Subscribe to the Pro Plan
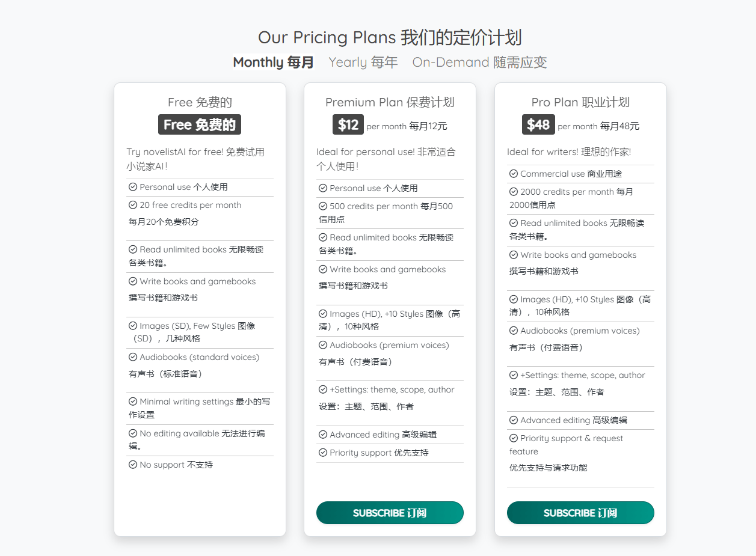 tap(580, 513)
